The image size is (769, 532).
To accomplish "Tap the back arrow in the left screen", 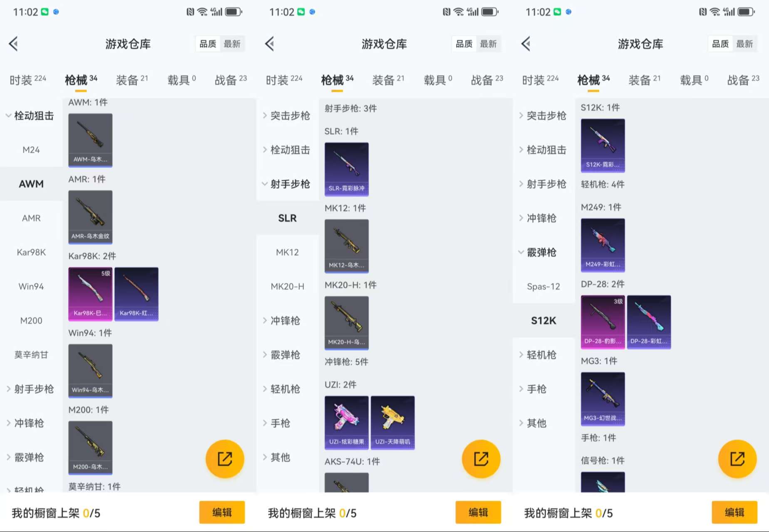I will coord(14,44).
